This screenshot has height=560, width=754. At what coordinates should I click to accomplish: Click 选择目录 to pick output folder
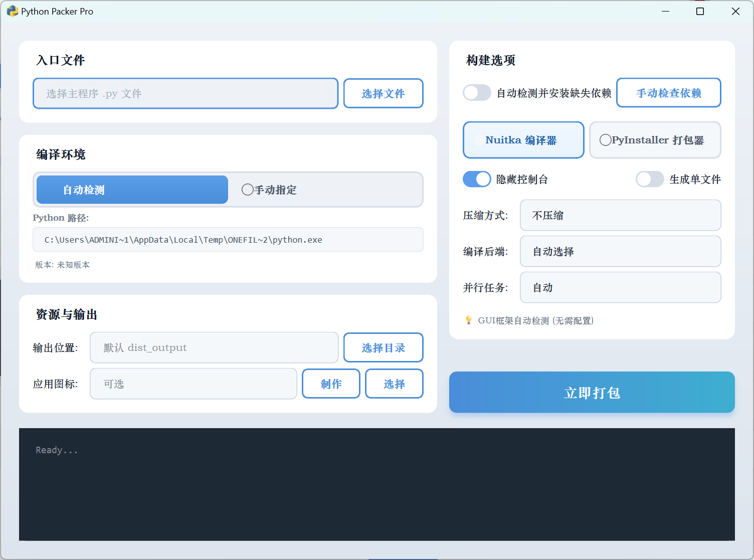point(383,347)
